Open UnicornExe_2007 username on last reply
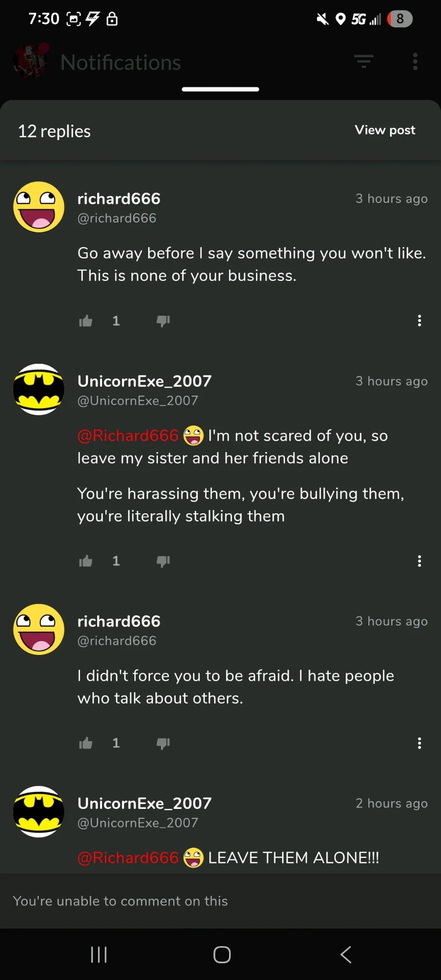The height and width of the screenshot is (980, 441). 144,803
